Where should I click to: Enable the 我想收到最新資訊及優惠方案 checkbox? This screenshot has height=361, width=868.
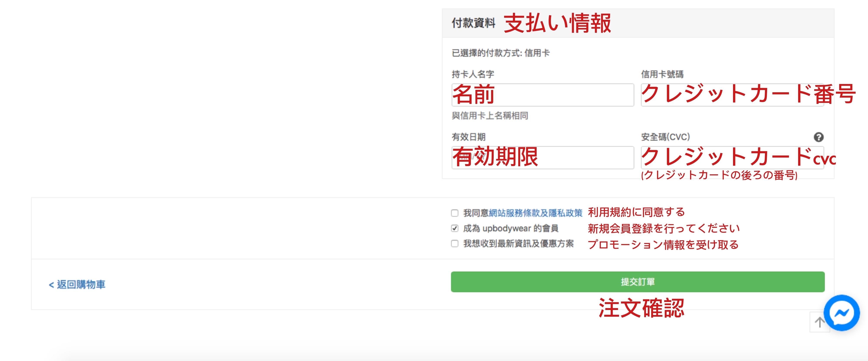point(455,244)
